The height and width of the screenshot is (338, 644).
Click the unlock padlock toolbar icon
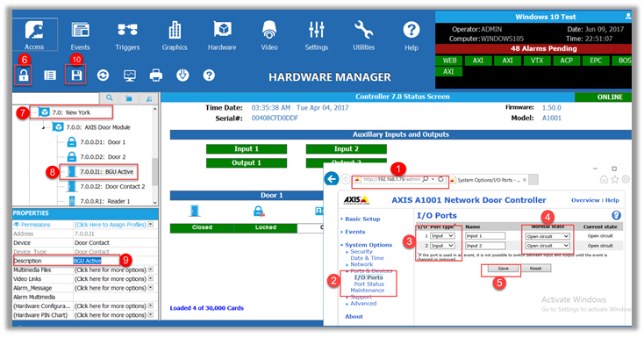[x=24, y=76]
